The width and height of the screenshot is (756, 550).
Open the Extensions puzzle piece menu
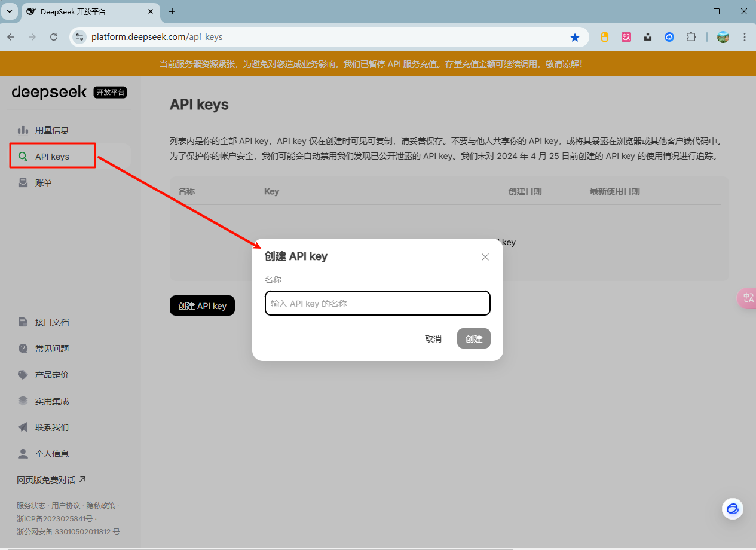(x=691, y=37)
